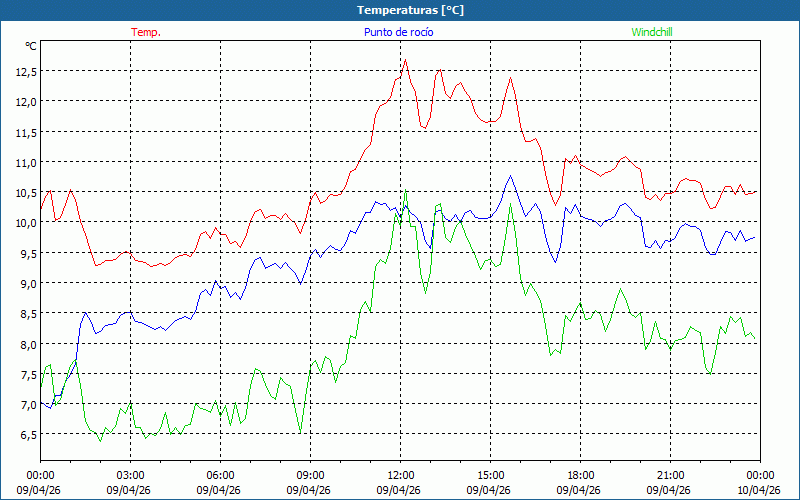The image size is (800, 500).
Task: Select the 15:00 time axis label
Action: 490,475
